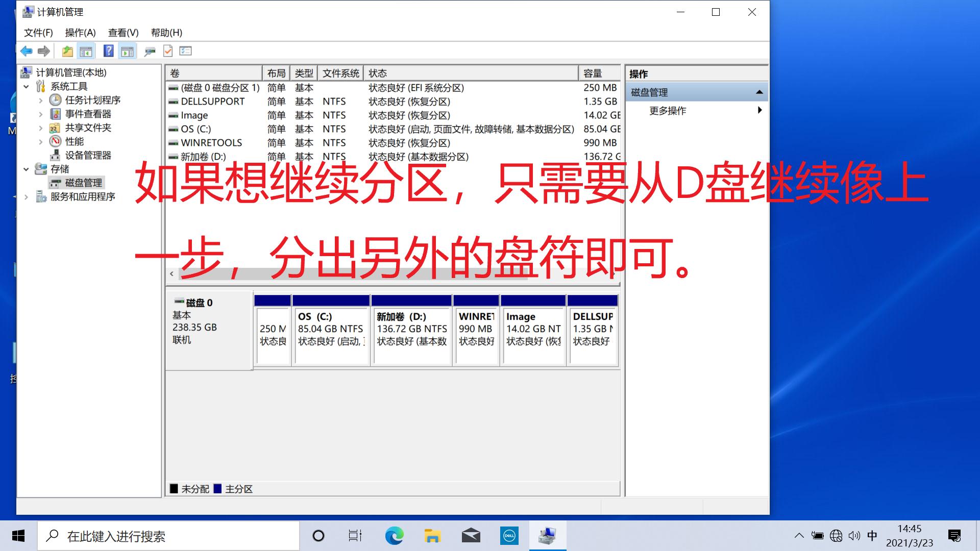Image resolution: width=980 pixels, height=551 pixels.
Task: Open the Up one level folder icon
Action: 66,51
